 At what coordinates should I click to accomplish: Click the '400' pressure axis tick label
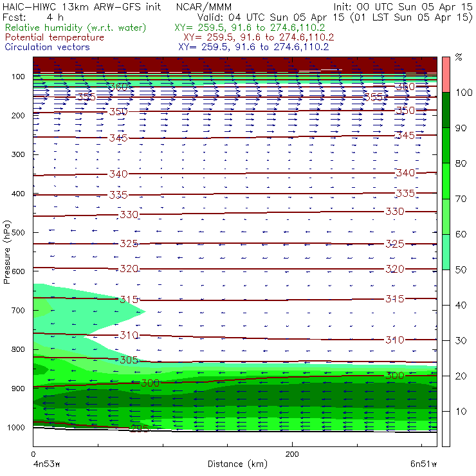tap(18, 194)
